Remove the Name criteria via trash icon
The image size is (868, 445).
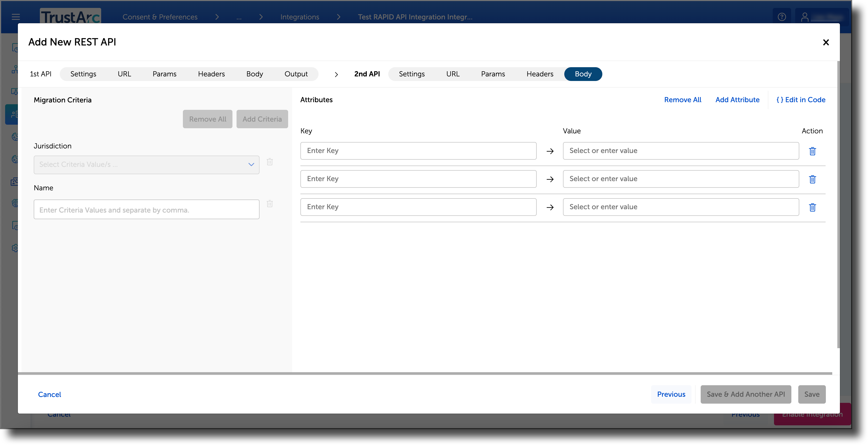(x=269, y=204)
